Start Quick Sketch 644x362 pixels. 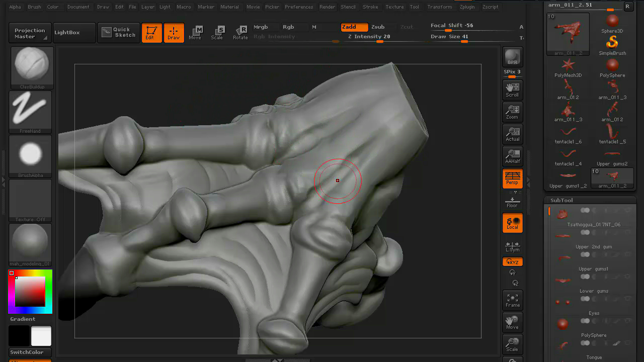(x=119, y=33)
